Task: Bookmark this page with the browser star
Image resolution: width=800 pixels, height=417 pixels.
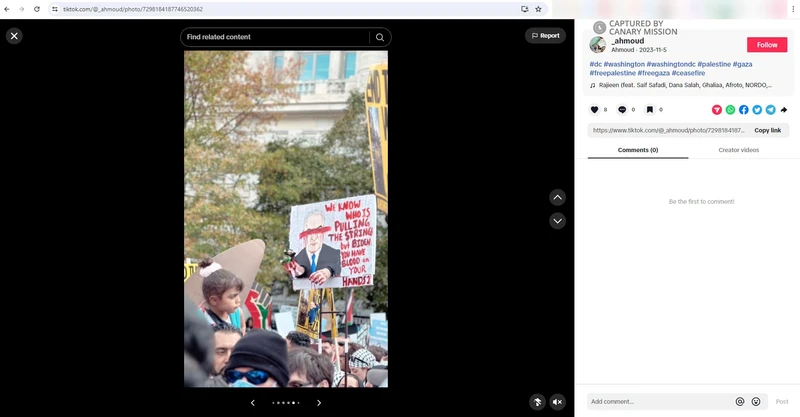Action: click(x=538, y=8)
